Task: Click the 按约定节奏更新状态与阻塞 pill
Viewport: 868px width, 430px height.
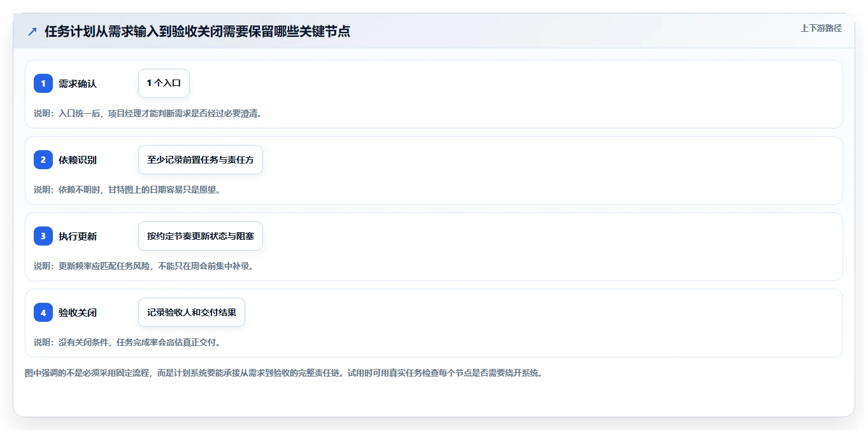Action: (201, 236)
